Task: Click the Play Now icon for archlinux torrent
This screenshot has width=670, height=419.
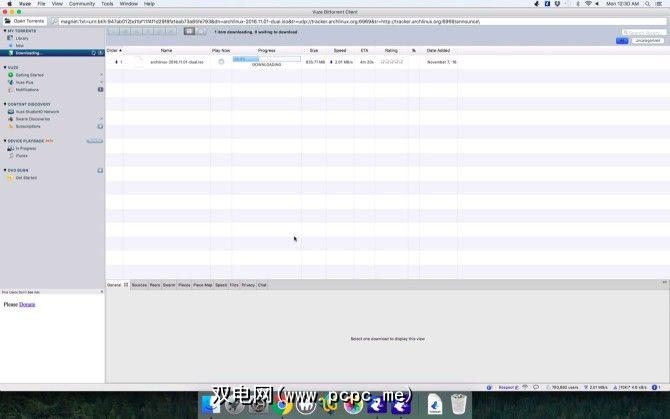Action: click(x=221, y=62)
